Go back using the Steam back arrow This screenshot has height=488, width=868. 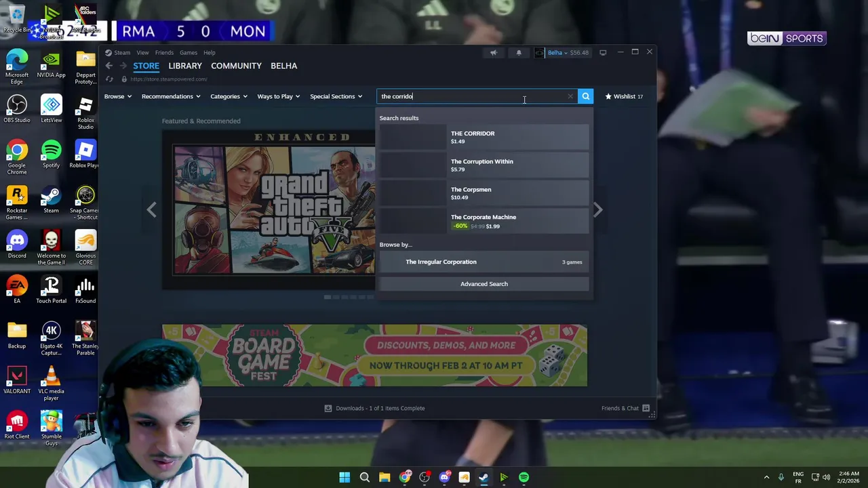[108, 66]
